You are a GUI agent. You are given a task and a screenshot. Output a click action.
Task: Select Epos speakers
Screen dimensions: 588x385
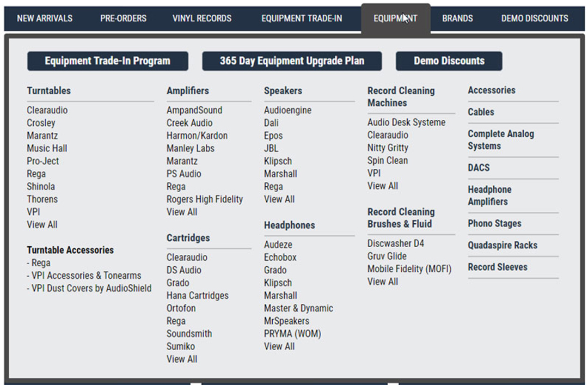[x=273, y=136]
